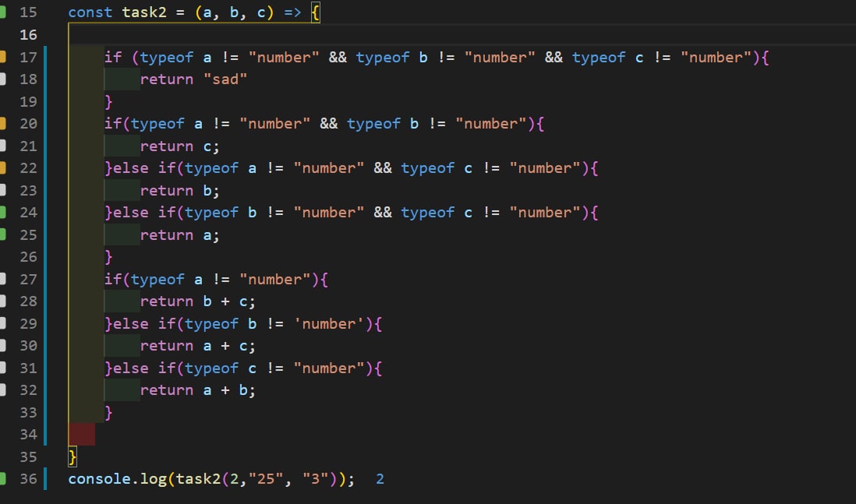Click the else keyword on line 31

coord(130,368)
